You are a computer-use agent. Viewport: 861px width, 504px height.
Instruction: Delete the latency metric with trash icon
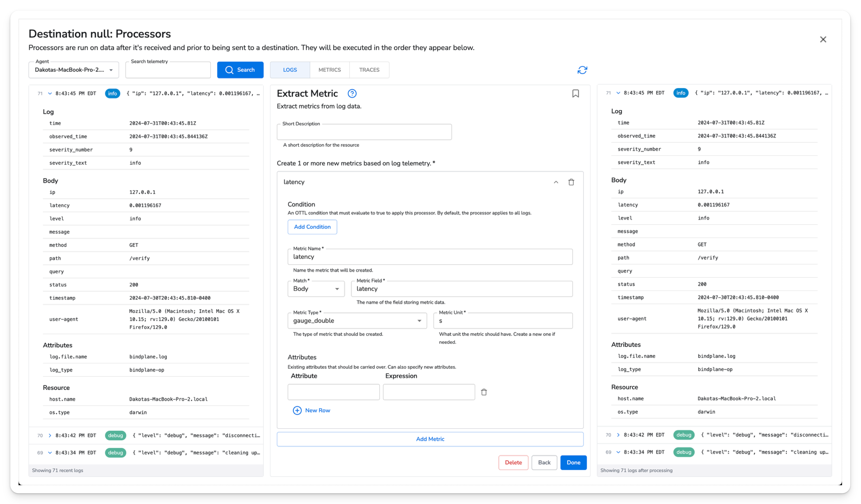coord(571,182)
